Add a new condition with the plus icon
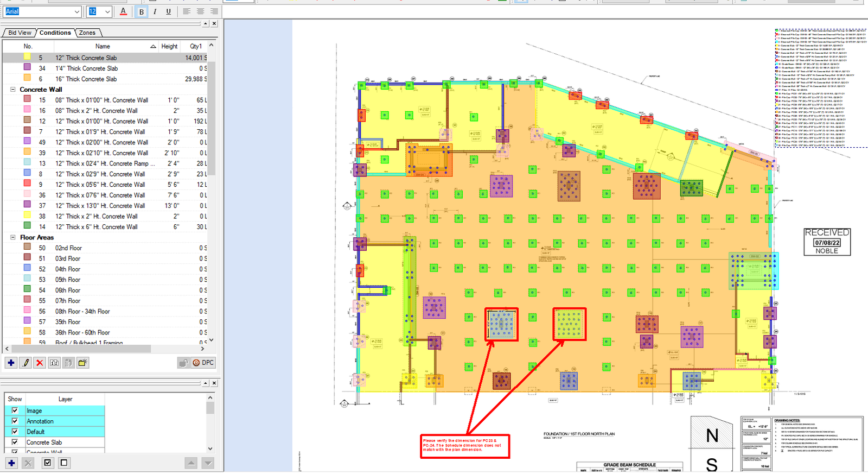This screenshot has width=868, height=474. 11,363
